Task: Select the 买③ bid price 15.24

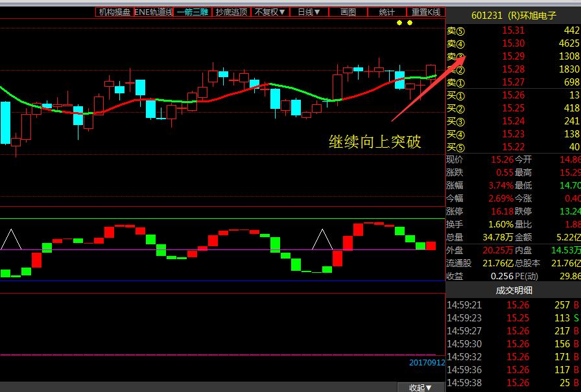Action: pyautogui.click(x=513, y=121)
